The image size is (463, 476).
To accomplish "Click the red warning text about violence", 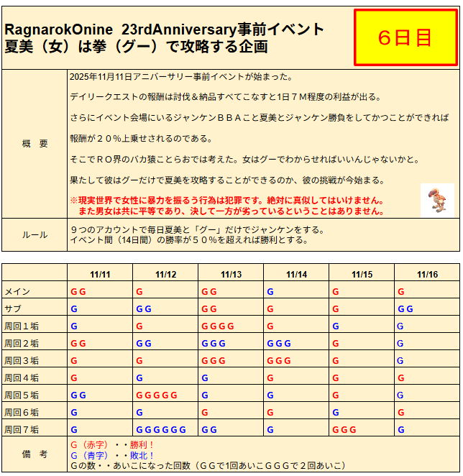I will coord(226,206).
